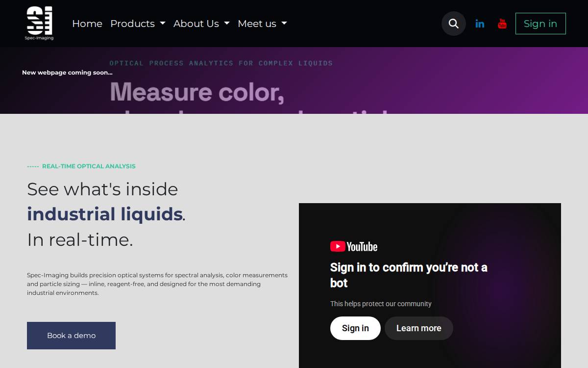Click the 'New webpage coming soon...' text
Viewport: 588px width, 368px height.
(x=67, y=73)
